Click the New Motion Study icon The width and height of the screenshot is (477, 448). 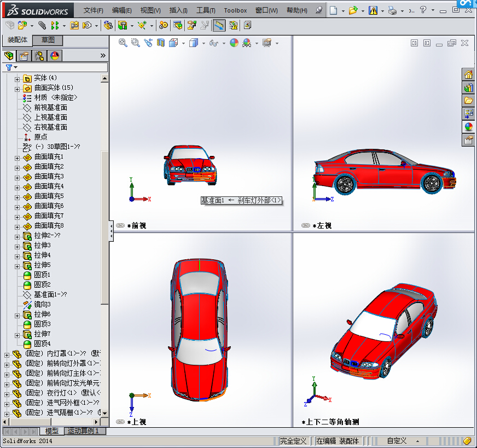(x=164, y=25)
